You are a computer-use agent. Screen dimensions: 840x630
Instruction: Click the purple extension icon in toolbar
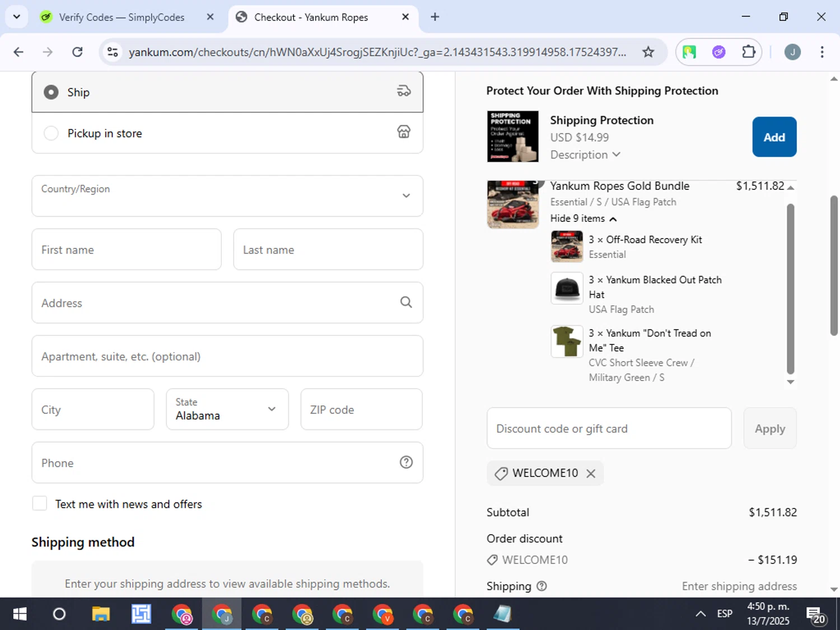[718, 52]
